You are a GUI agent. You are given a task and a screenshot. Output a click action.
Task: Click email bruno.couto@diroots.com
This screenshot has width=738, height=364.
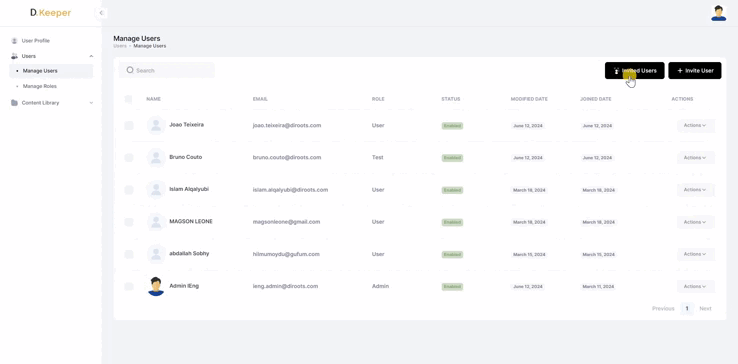tap(287, 158)
